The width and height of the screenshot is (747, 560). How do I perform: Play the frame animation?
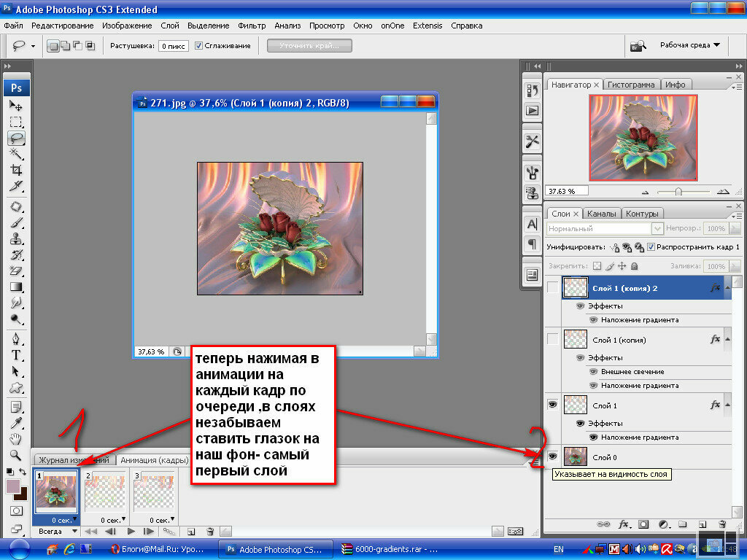coord(131,532)
